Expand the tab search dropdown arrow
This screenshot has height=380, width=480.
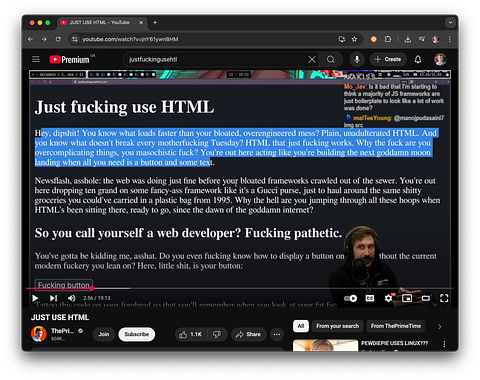point(450,23)
